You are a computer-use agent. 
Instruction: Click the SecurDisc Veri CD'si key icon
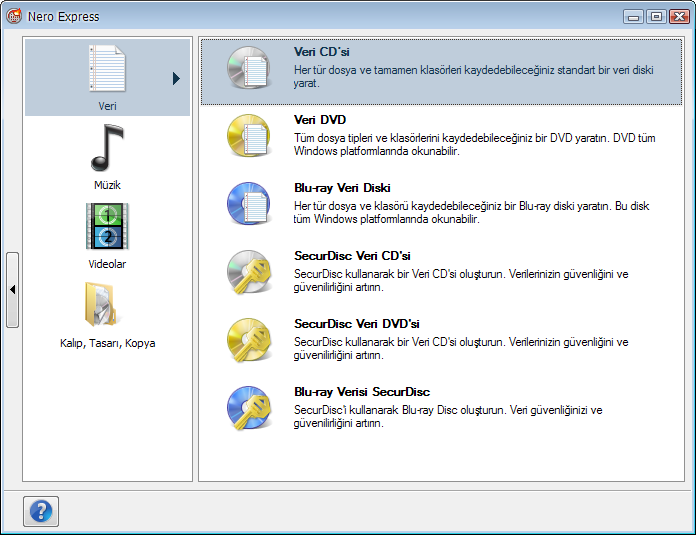[249, 271]
